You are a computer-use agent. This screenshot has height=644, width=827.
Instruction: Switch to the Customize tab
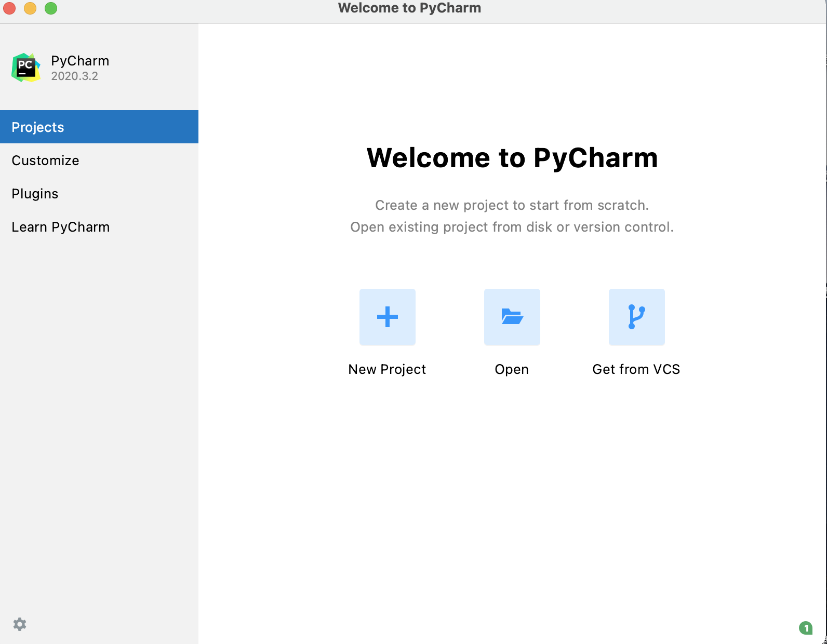click(99, 160)
